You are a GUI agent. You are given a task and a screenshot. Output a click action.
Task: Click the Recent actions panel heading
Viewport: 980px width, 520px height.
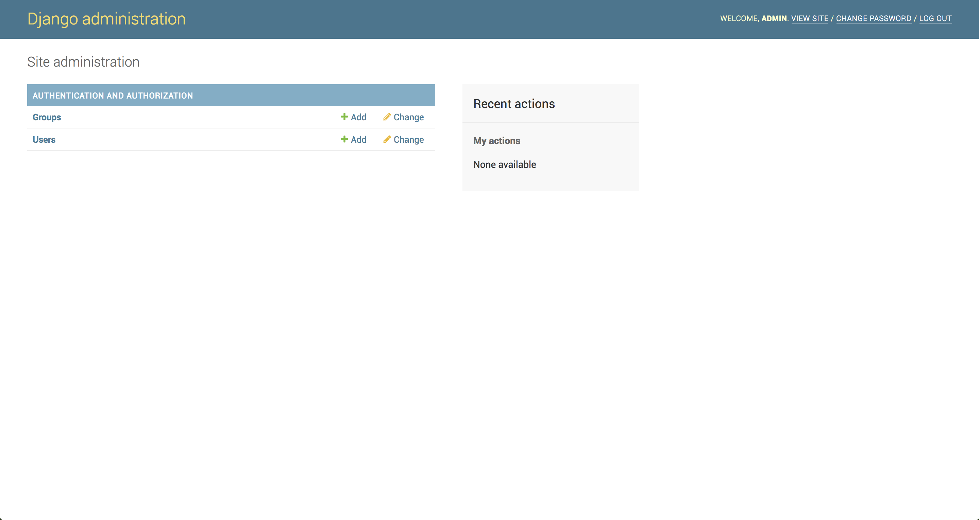[x=513, y=104]
